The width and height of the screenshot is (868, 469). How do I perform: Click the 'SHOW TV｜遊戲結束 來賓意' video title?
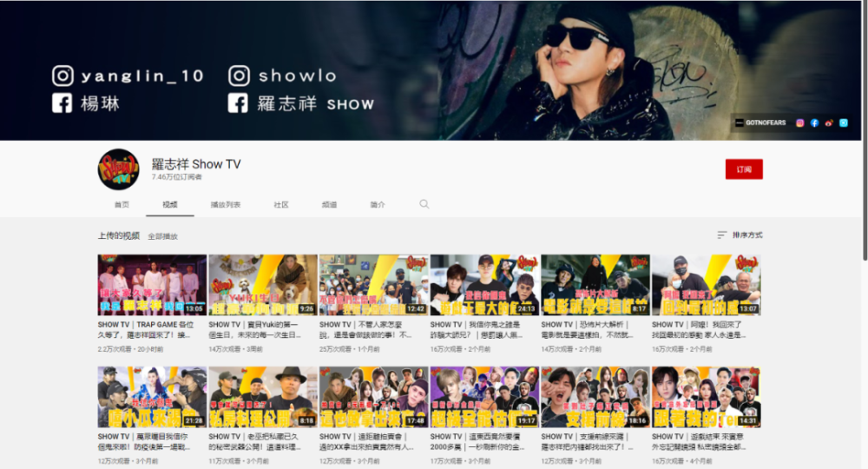(698, 442)
